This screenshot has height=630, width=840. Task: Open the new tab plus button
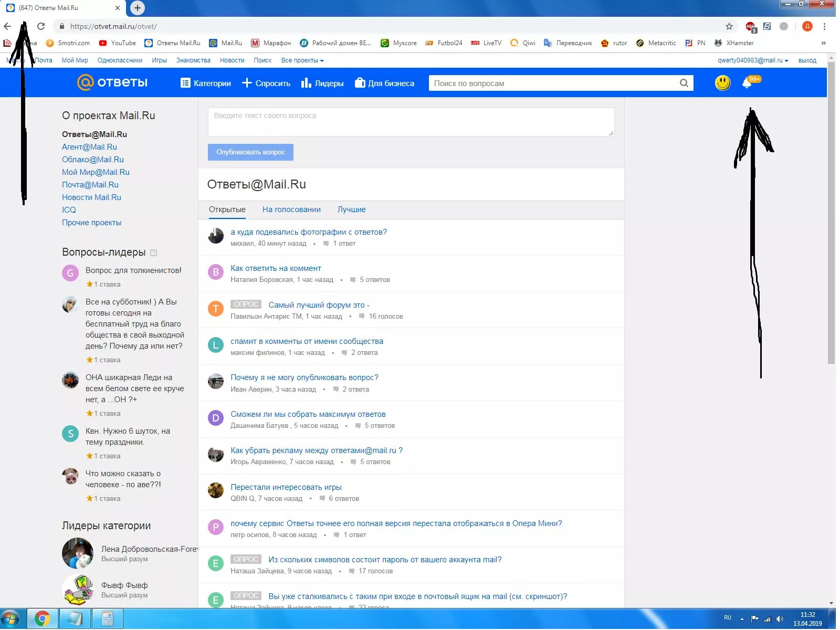137,8
